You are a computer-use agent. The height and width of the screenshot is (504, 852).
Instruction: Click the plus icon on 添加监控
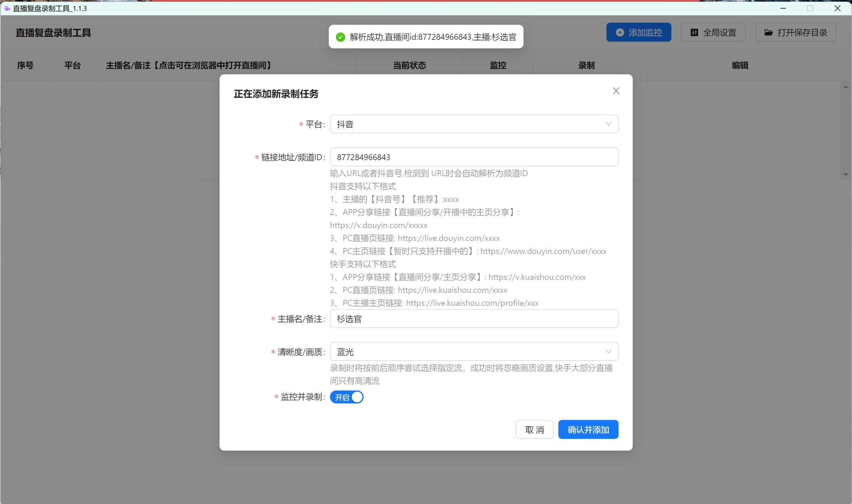click(x=620, y=33)
